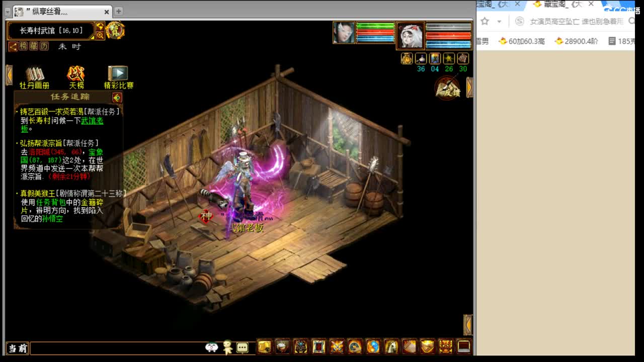Screen dimensions: 644x362
Task: Click the 孙悟空 quest link
Action: tap(52, 219)
